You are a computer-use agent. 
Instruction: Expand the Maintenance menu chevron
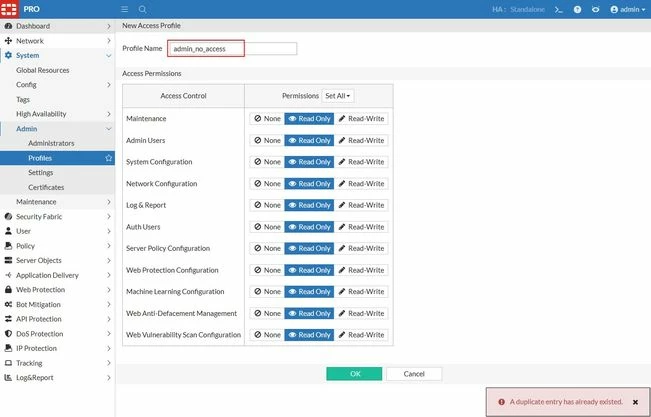point(109,202)
